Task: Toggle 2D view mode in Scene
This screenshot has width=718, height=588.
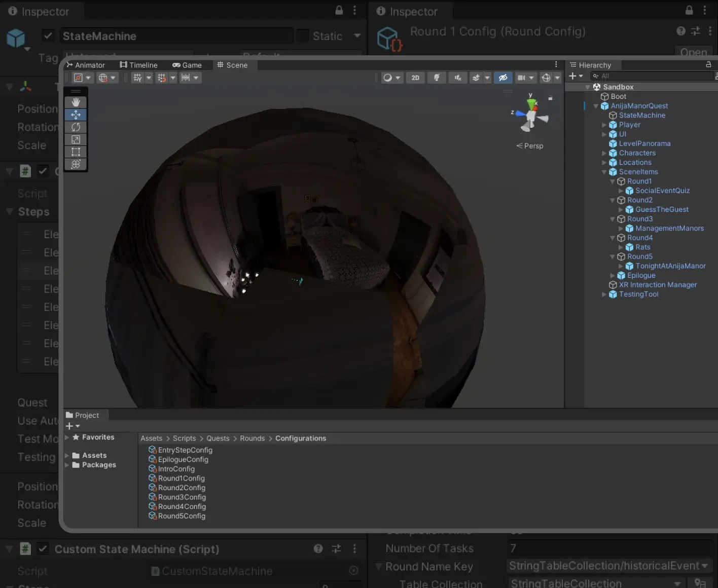Action: click(x=415, y=78)
